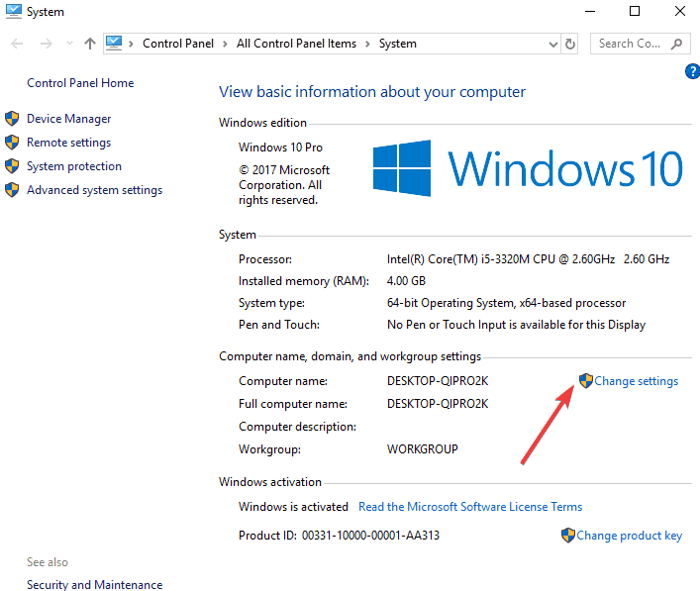
Task: Click the processor value Intel Core i5-3320M
Action: pyautogui.click(x=528, y=259)
